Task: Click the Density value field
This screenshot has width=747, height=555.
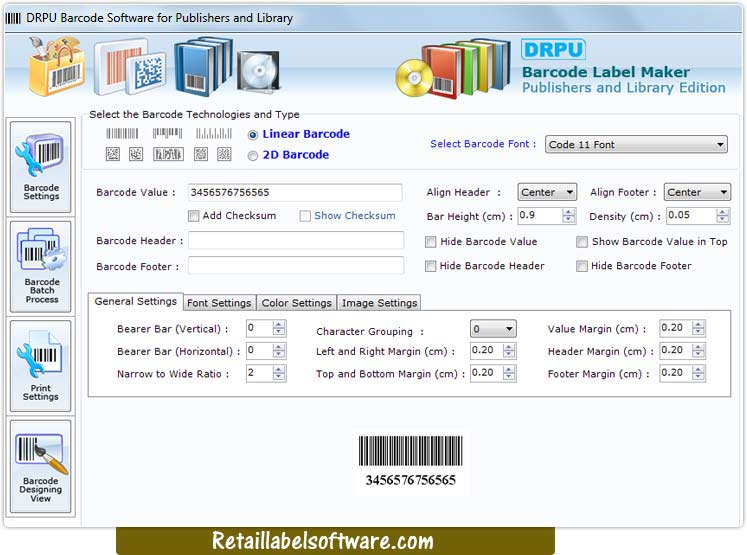Action: (691, 215)
